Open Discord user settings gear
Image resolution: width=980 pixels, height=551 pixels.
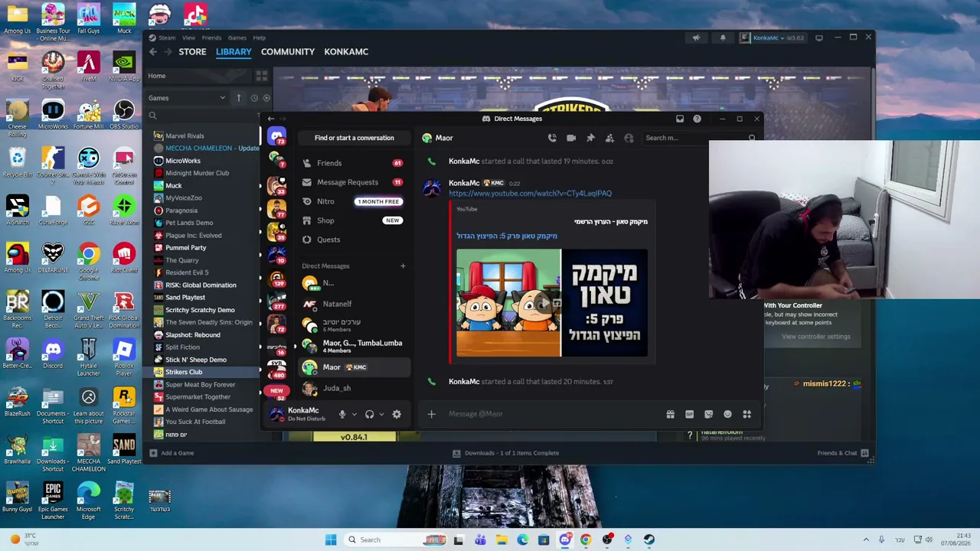click(x=397, y=414)
